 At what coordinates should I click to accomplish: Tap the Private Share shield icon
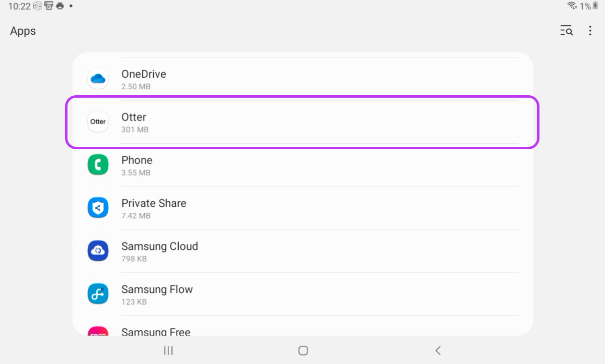pyautogui.click(x=98, y=208)
